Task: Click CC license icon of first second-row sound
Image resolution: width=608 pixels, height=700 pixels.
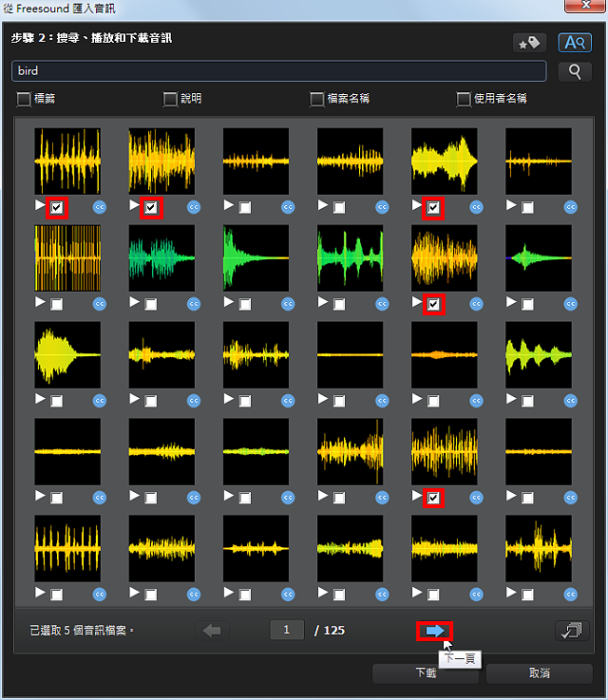Action: [100, 304]
